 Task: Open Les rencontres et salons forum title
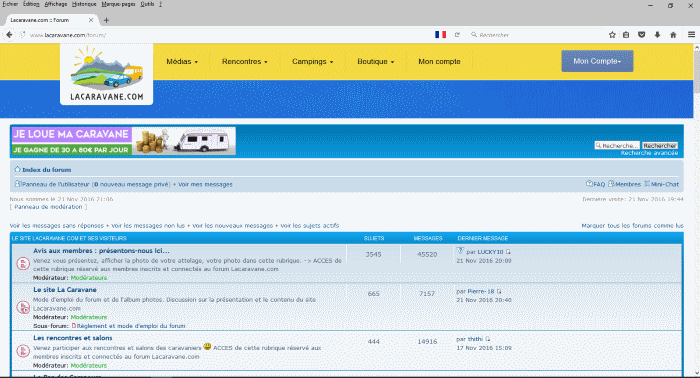(73, 338)
